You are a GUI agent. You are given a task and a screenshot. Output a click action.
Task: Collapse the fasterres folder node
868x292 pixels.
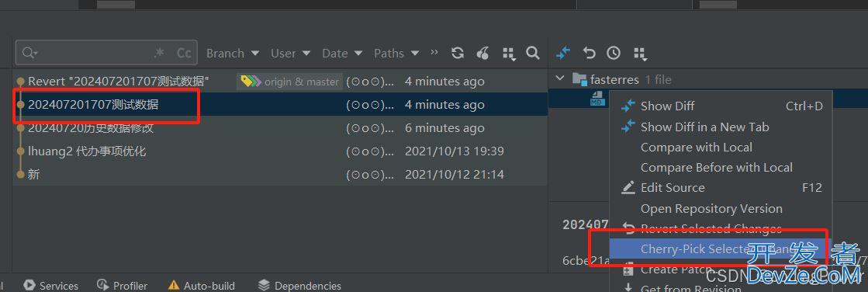tap(560, 78)
